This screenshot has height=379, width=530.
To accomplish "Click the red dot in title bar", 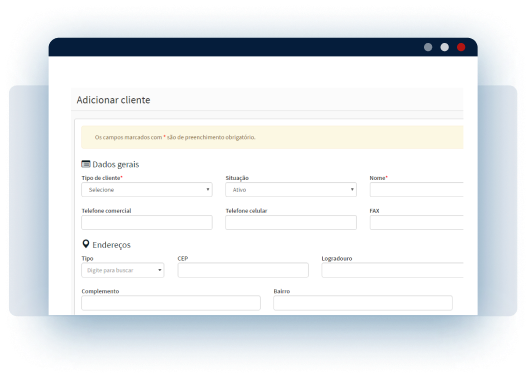I will 461,47.
